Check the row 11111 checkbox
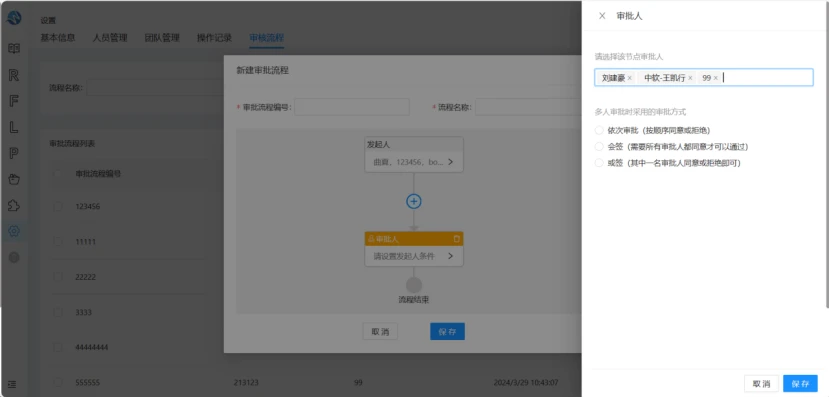 (58, 242)
